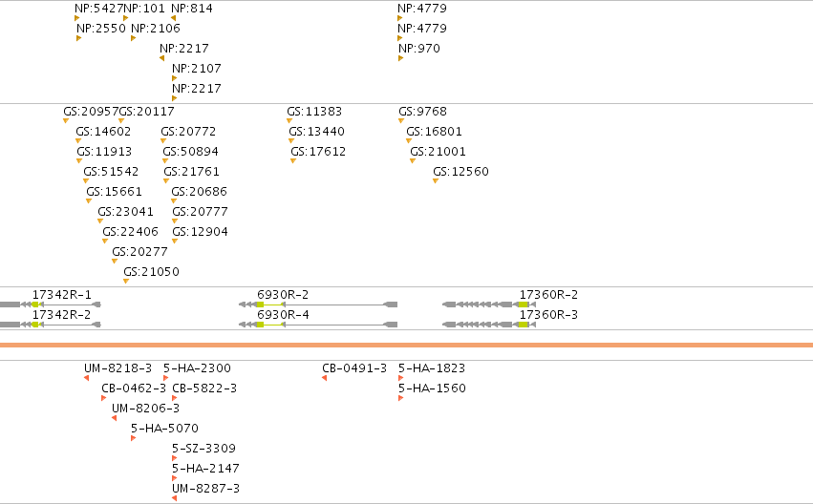The width and height of the screenshot is (813, 504).
Task: Click the GS:12904 text
Action: [200, 232]
